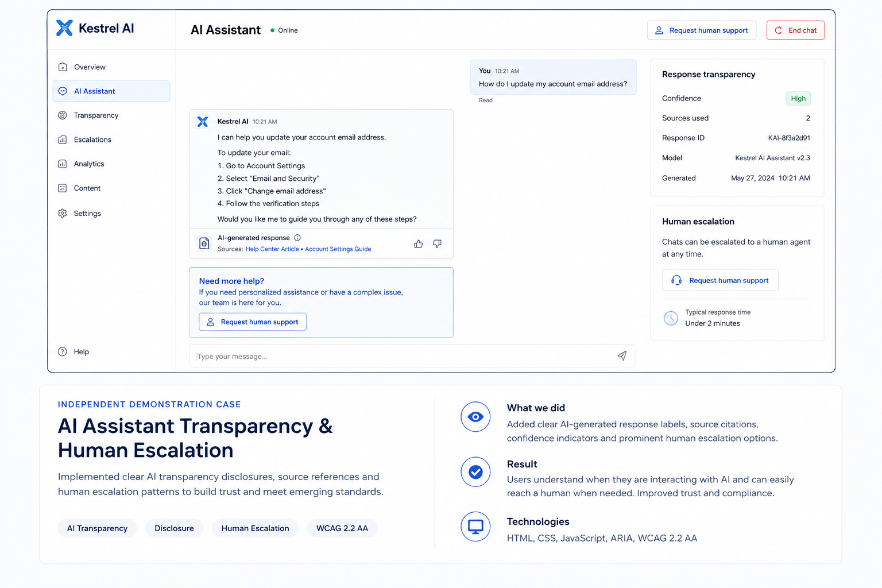Click the Under 2 minutes text
Viewport: 882px width, 588px height.
(x=713, y=323)
